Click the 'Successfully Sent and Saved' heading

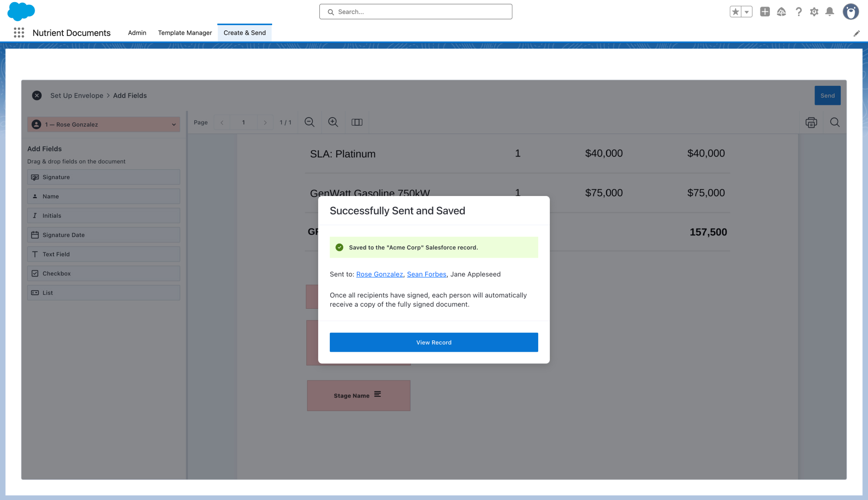398,211
